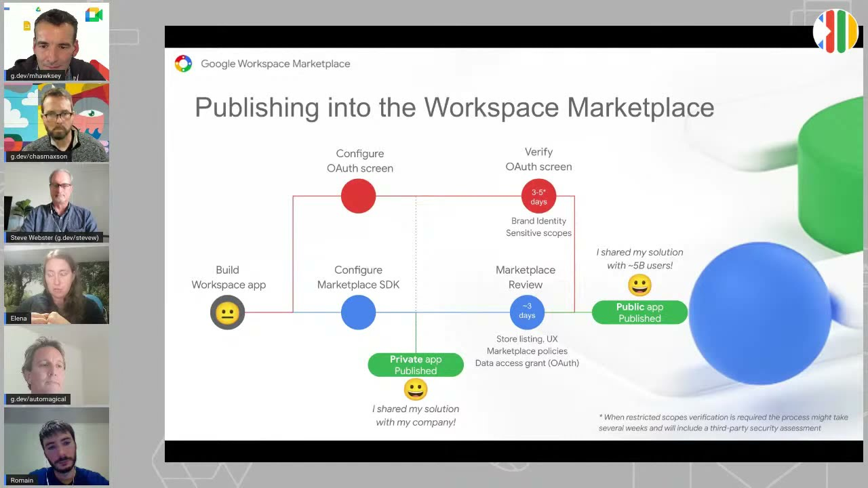Click the neutral face Build Workspace app icon
Image resolution: width=868 pixels, height=488 pixels.
pos(227,312)
